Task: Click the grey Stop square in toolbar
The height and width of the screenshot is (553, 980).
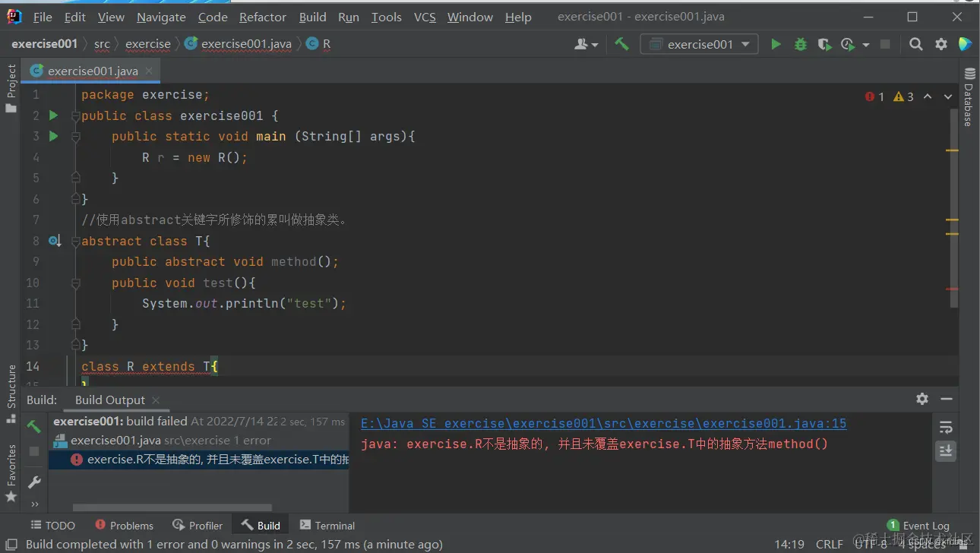Action: 885,44
